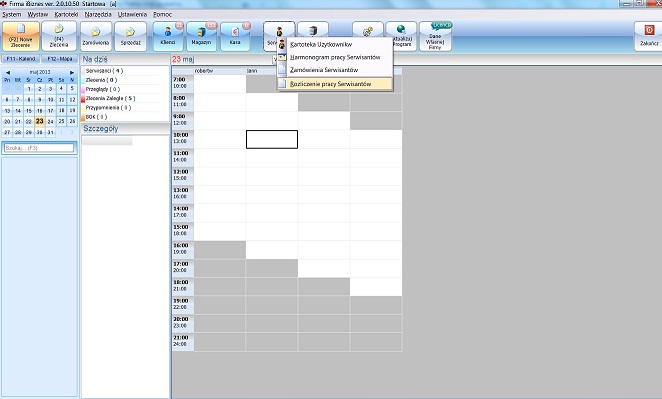This screenshot has width=662, height=399.
Task: Click the Szczegóły panel header
Action: pyautogui.click(x=100, y=128)
